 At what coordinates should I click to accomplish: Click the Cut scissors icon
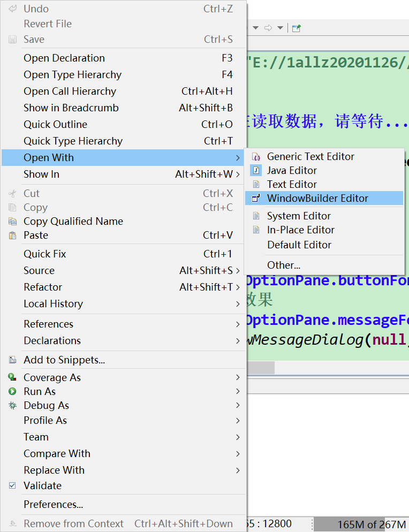(12, 193)
